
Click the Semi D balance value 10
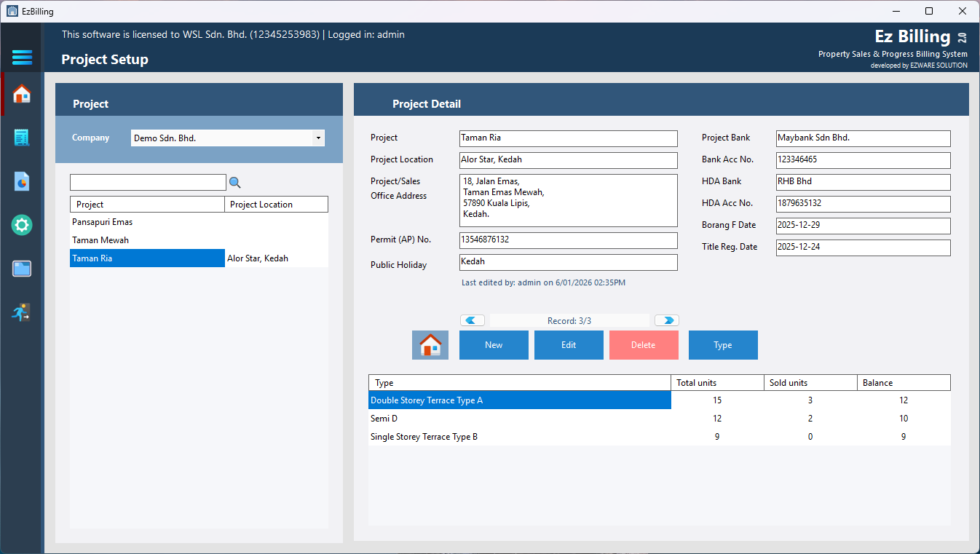tap(904, 419)
